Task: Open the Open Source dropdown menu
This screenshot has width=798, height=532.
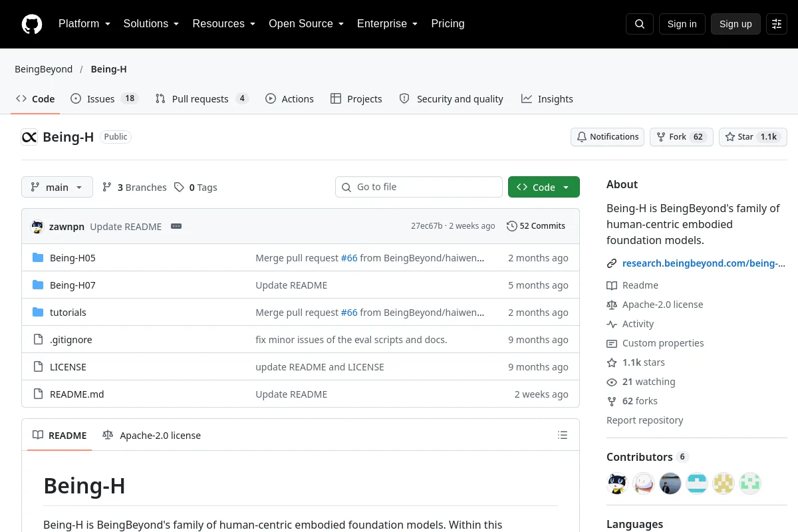Action: click(x=307, y=24)
